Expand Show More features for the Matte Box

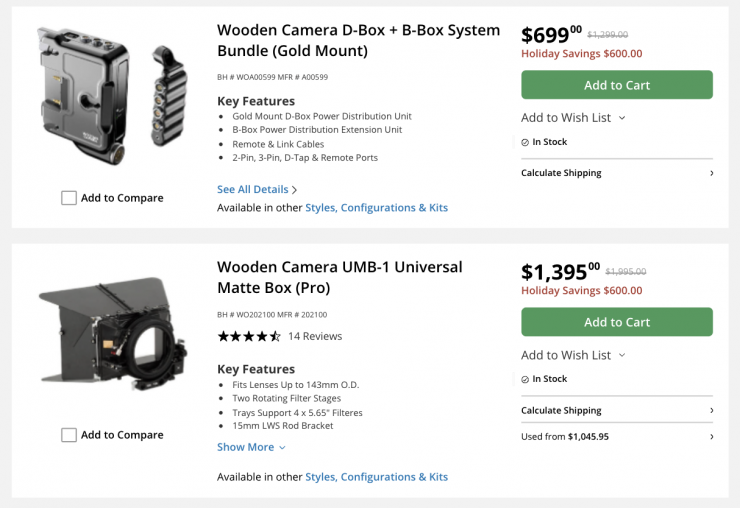coord(251,447)
